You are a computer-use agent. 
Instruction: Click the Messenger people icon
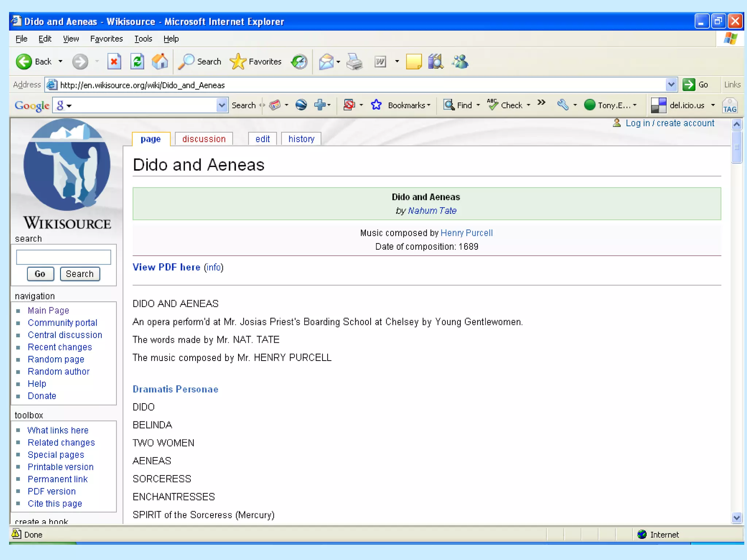(x=460, y=62)
